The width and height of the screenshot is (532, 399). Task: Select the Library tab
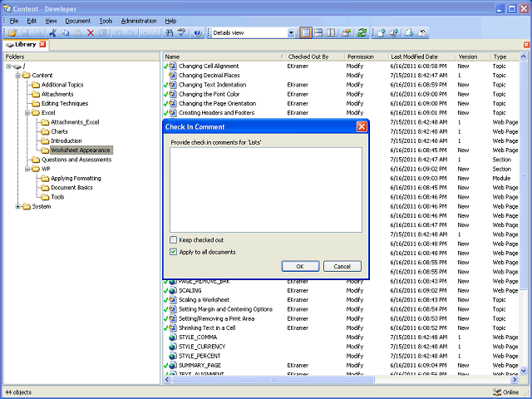click(x=25, y=44)
